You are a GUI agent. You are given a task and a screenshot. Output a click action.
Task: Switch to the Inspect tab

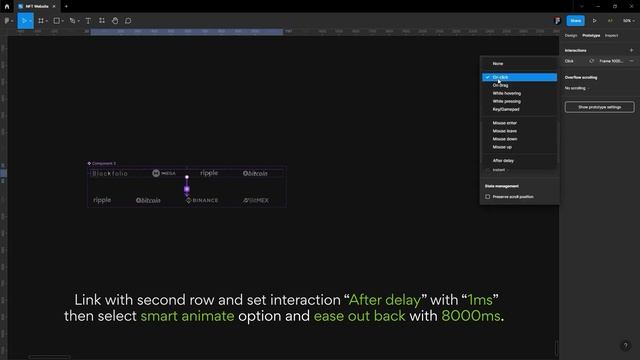tap(611, 36)
